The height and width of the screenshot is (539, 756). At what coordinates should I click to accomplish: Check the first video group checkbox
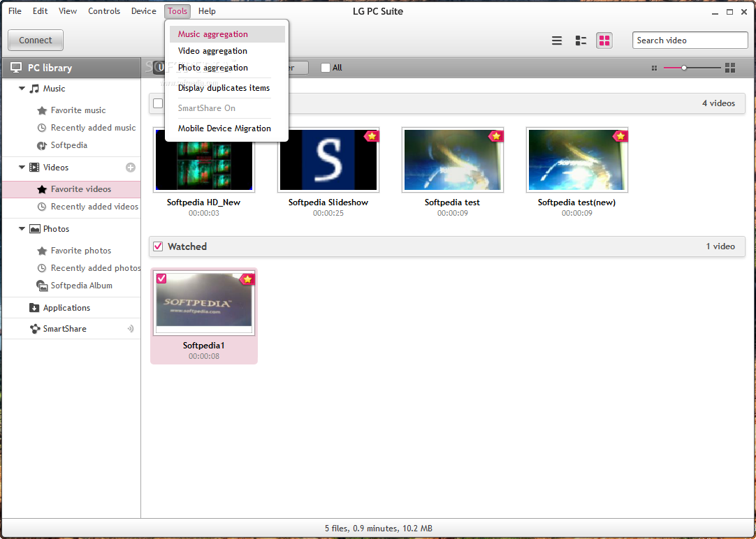tap(158, 103)
